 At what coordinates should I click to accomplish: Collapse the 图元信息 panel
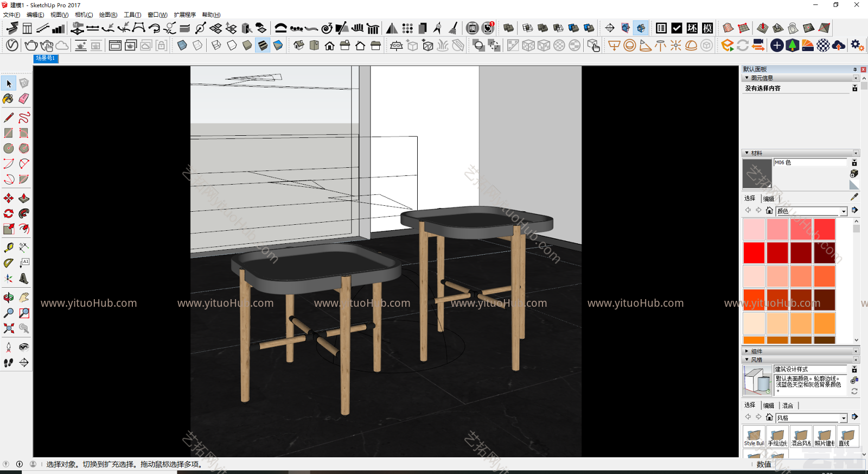point(747,78)
